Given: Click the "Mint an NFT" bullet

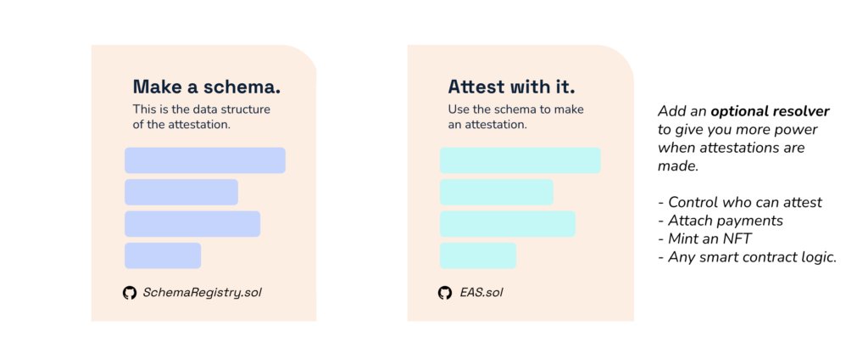Looking at the screenshot, I should pyautogui.click(x=704, y=239).
